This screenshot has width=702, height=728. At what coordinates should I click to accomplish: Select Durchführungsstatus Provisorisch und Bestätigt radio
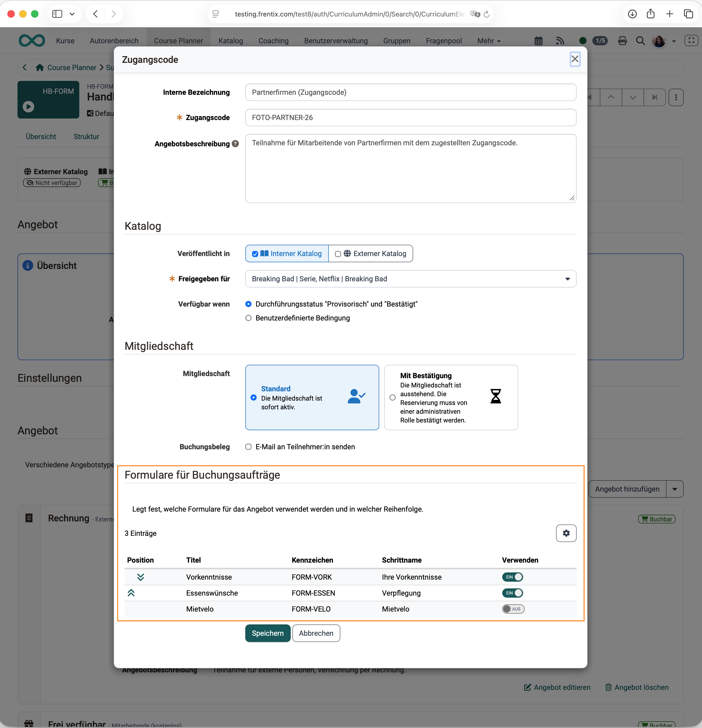click(x=248, y=304)
